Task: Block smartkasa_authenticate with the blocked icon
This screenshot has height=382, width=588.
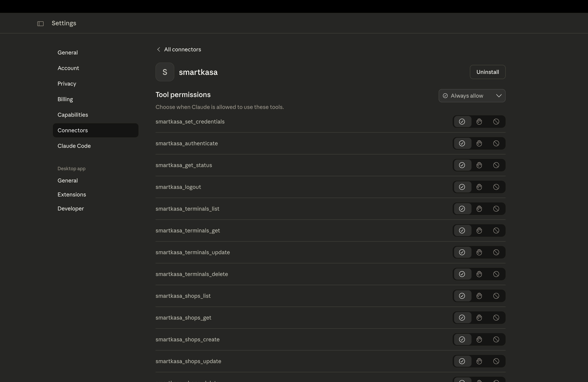Action: tap(496, 143)
